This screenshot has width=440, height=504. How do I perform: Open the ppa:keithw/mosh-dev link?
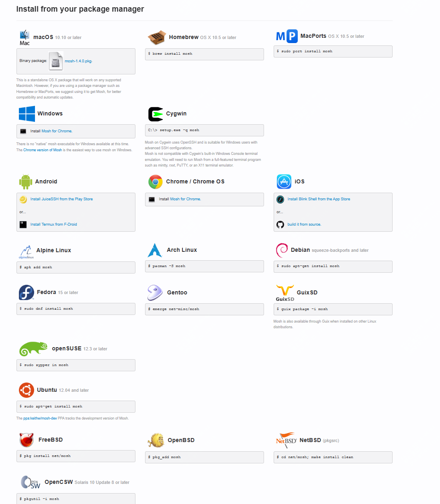pos(40,418)
